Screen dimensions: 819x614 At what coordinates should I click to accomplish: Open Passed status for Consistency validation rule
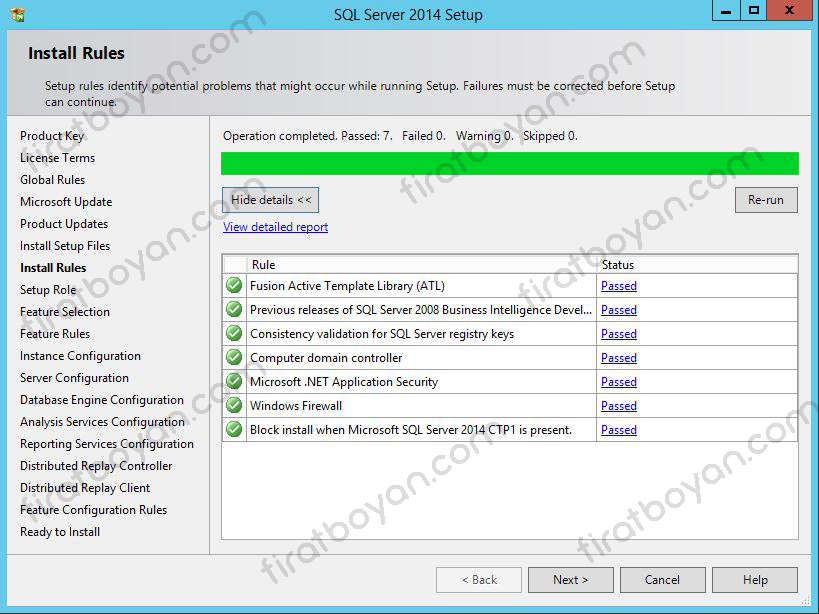click(619, 334)
